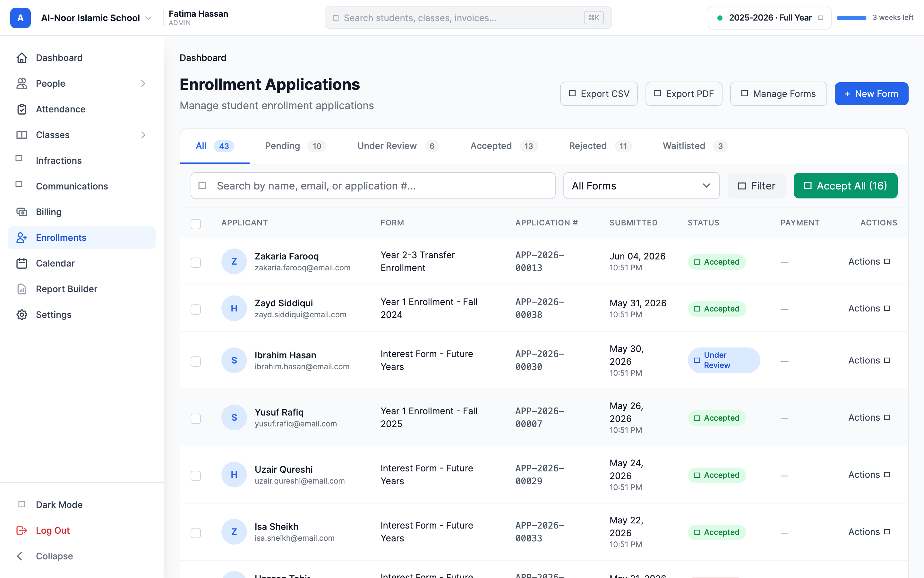The height and width of the screenshot is (578, 924).
Task: Switch to the Rejected tab
Action: pos(600,146)
